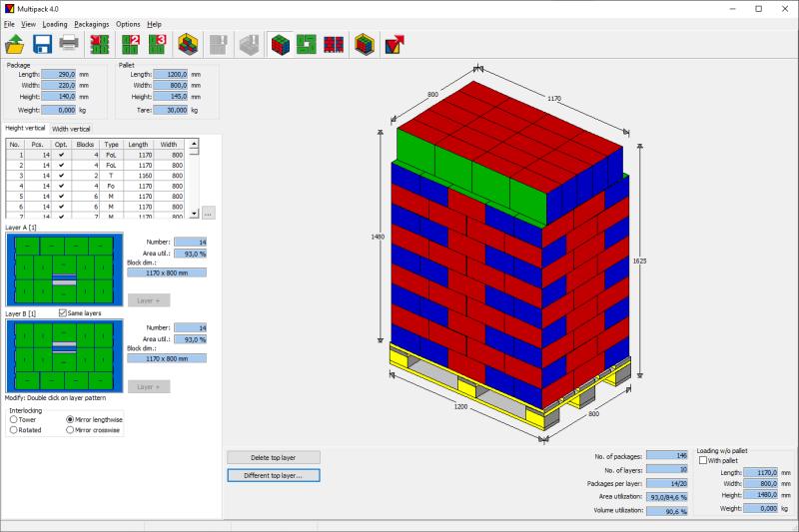Click the Layer + button under Layer B
The height and width of the screenshot is (532, 799).
(148, 387)
